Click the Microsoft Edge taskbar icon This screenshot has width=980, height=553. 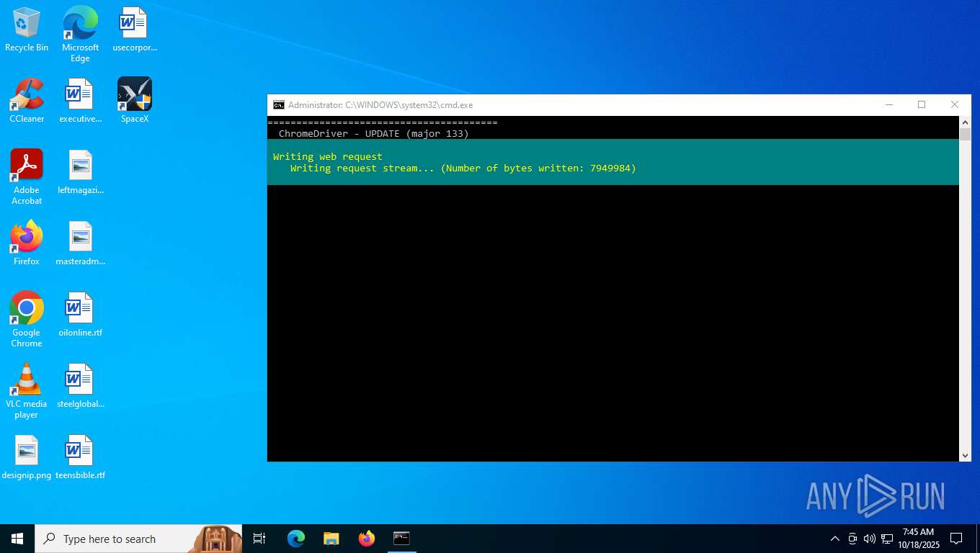(296, 539)
